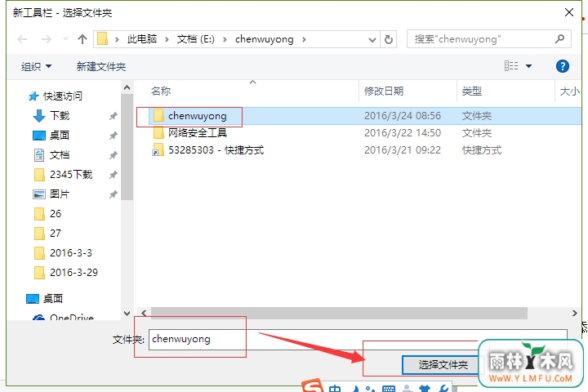The height and width of the screenshot is (392, 588).
Task: Open 图片 in quick access
Action: coord(60,194)
